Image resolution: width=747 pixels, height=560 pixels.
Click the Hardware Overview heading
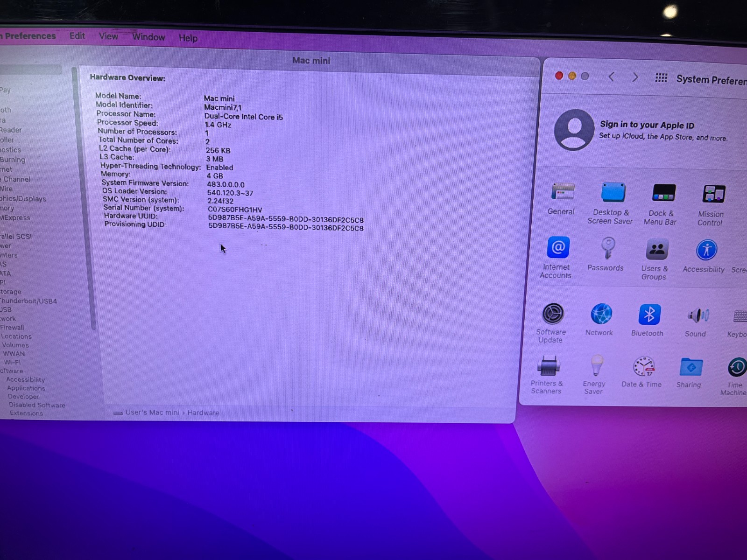[x=127, y=78]
